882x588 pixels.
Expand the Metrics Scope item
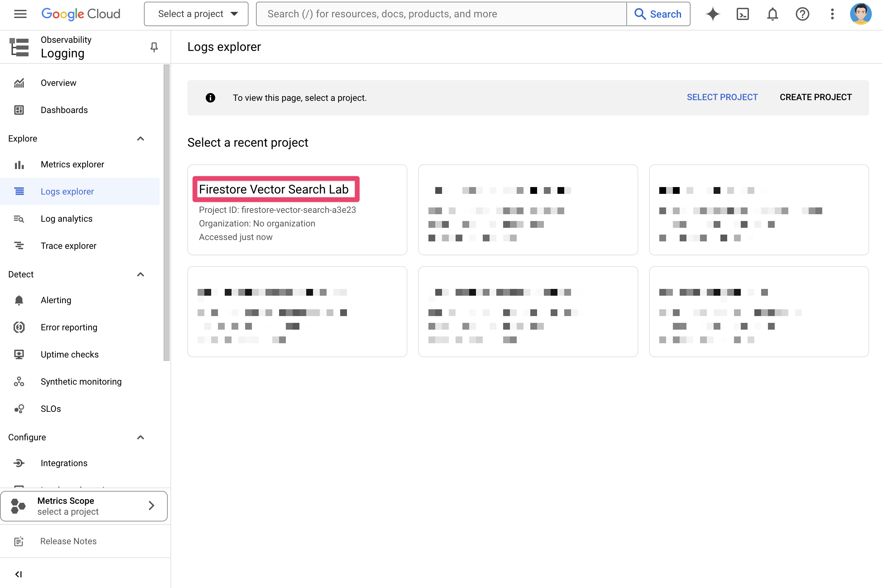point(150,505)
